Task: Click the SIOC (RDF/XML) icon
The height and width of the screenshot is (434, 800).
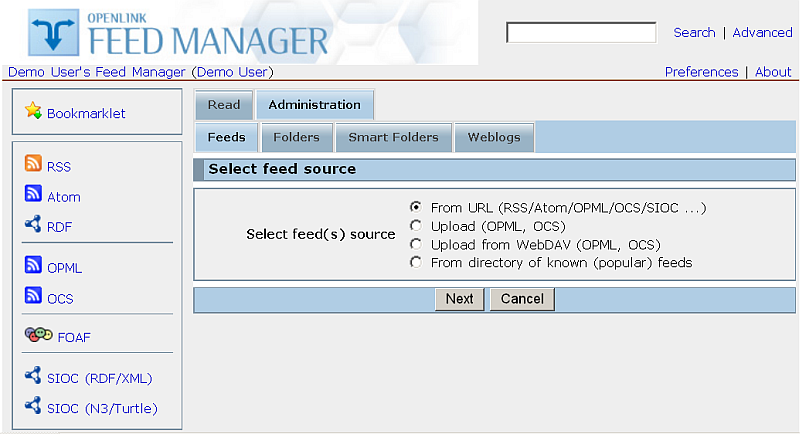Action: point(33,377)
